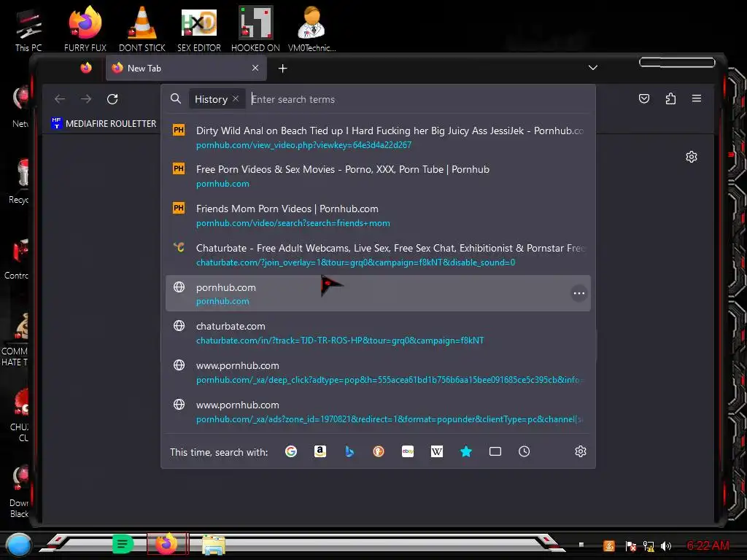Expand the list all tabs chevron
Screen dimensions: 747x560
pos(592,68)
